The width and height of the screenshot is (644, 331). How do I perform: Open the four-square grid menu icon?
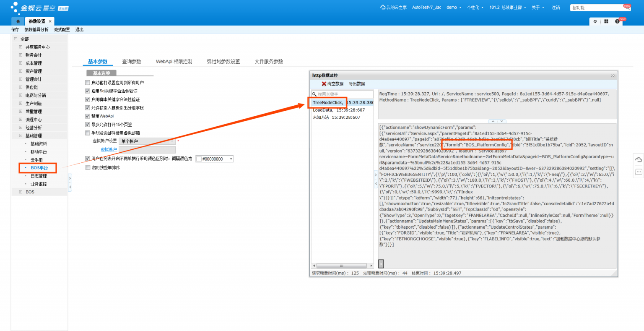[x=606, y=21]
